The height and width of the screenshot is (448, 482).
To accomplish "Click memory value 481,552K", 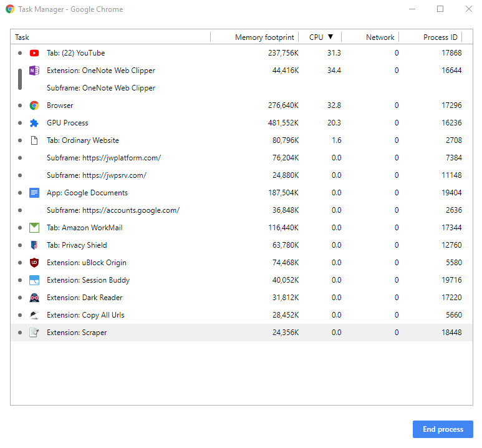I will pyautogui.click(x=283, y=123).
